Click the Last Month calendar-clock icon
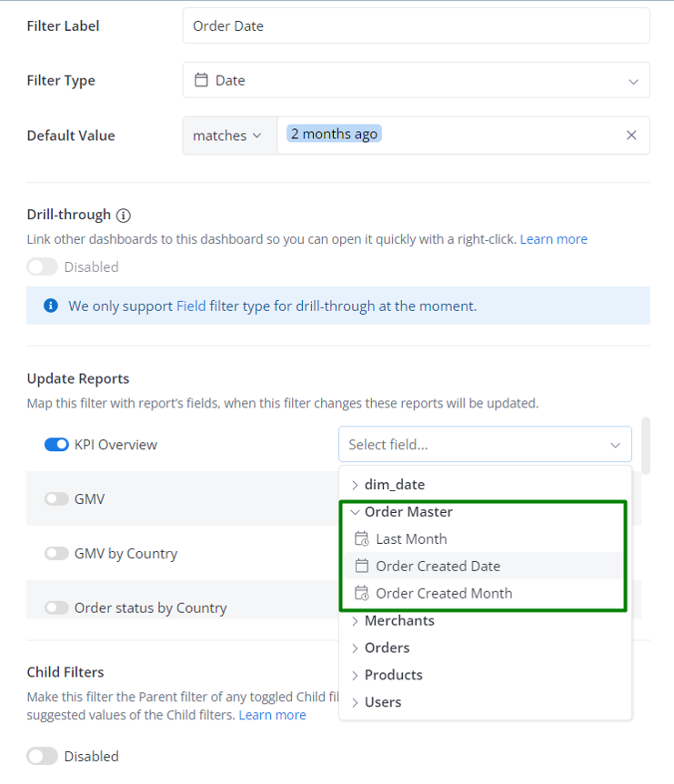 (361, 539)
